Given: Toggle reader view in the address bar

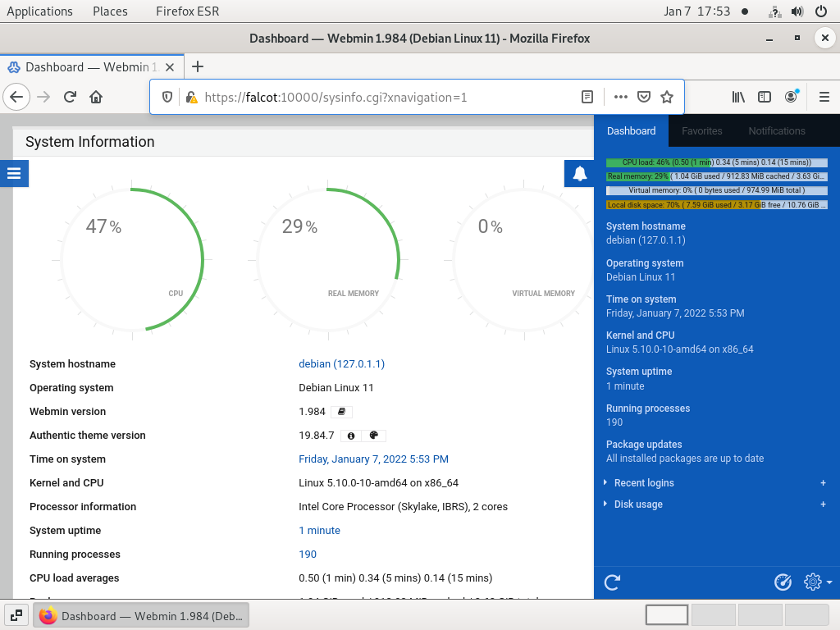Looking at the screenshot, I should [587, 96].
